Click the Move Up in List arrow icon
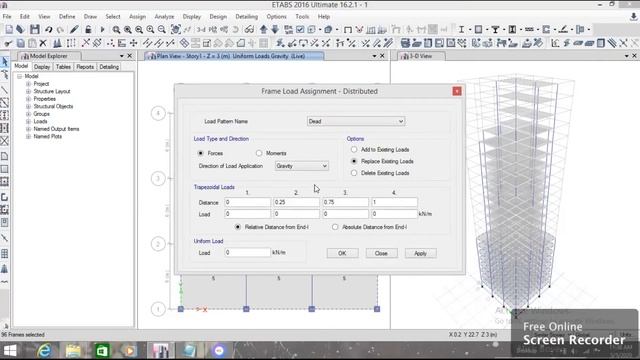Screen dimensions: 640x360 coord(264,29)
